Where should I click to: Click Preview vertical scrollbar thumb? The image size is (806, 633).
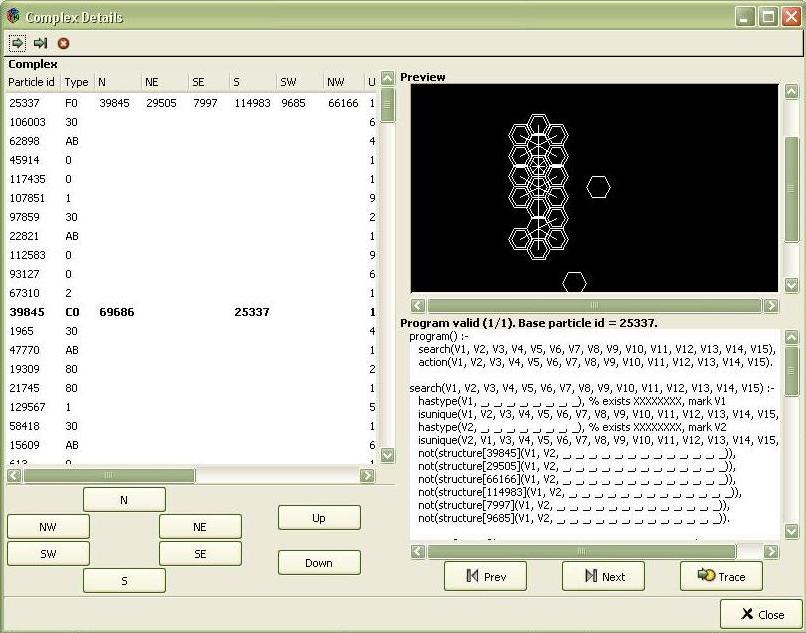point(792,189)
